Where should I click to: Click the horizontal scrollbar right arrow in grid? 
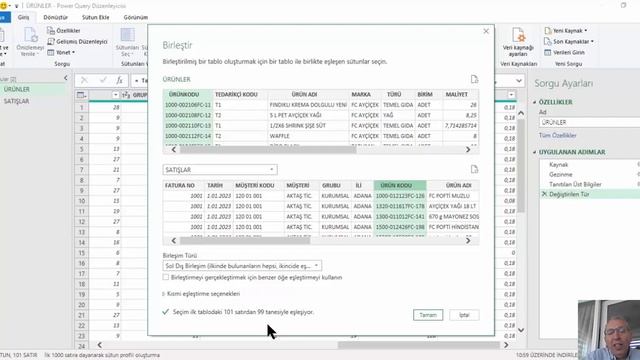click(x=506, y=345)
